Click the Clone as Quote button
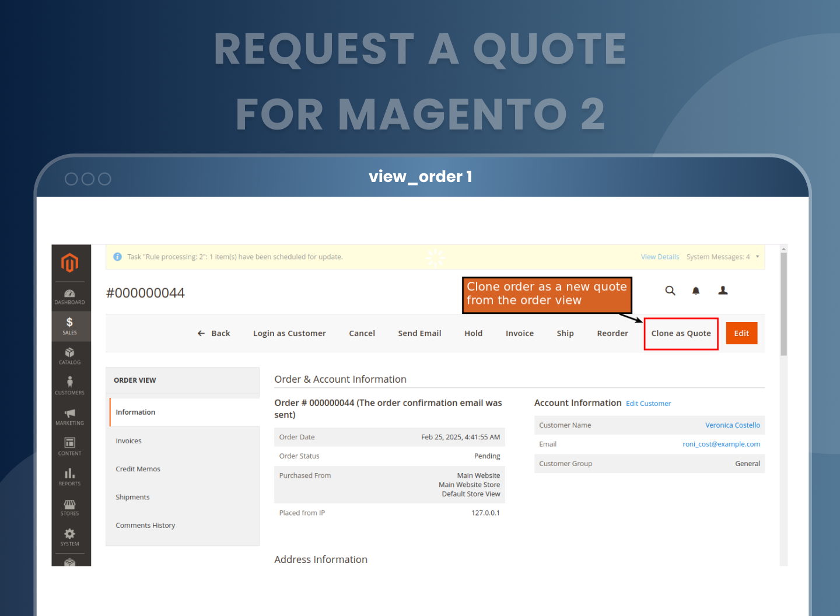 681,334
